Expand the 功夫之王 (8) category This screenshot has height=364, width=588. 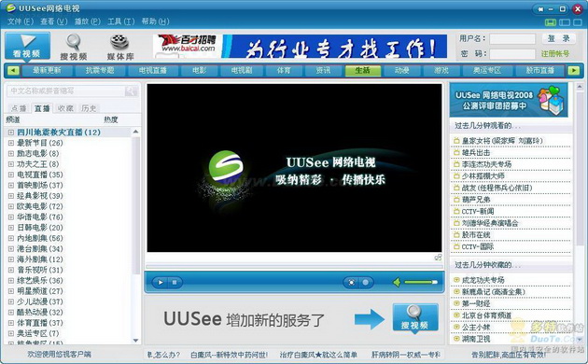(11, 164)
